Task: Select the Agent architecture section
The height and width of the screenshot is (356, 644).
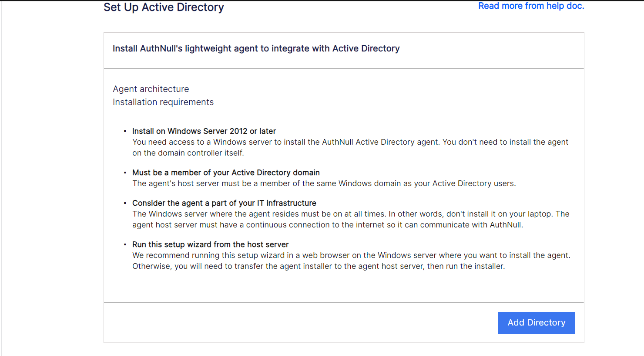Action: [151, 89]
